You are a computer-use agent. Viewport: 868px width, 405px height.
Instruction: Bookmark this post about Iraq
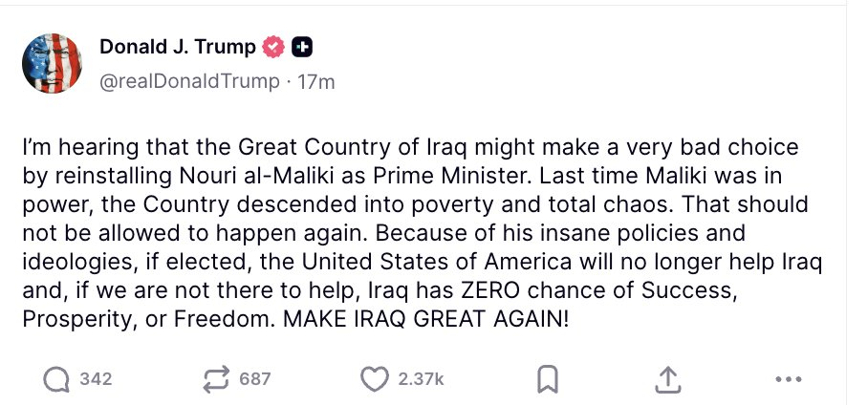(548, 379)
